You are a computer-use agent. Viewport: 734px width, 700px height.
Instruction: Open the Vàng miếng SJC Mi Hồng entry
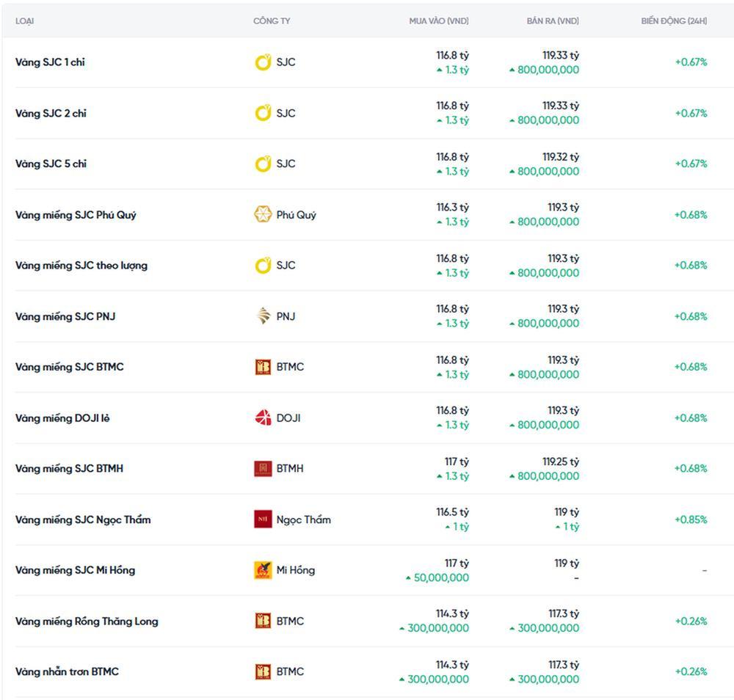(75, 570)
